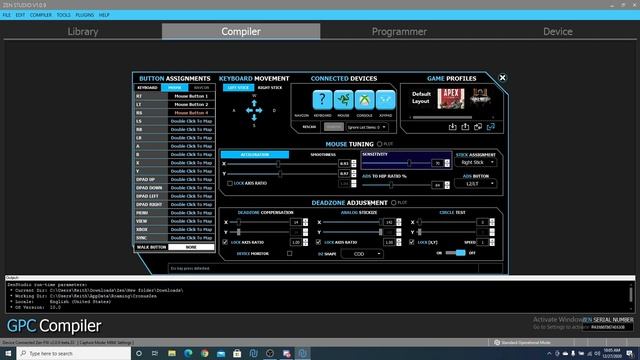
Task: Select the Apex Legends game profile thumbnail
Action: [x=451, y=98]
